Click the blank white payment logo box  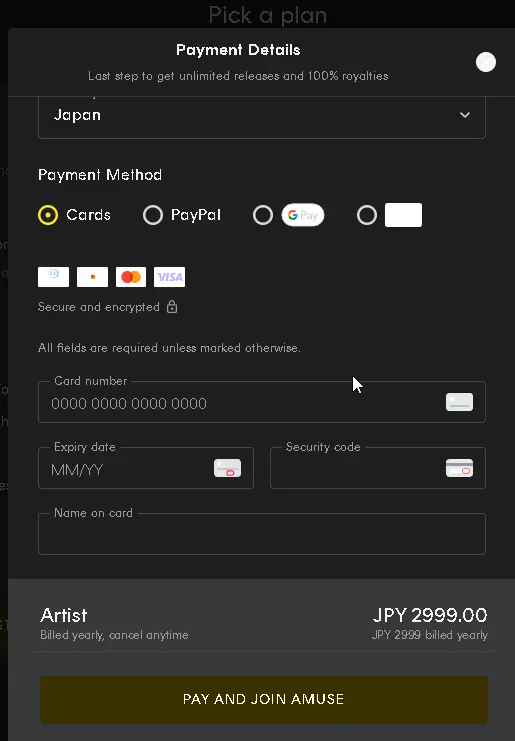click(x=403, y=215)
